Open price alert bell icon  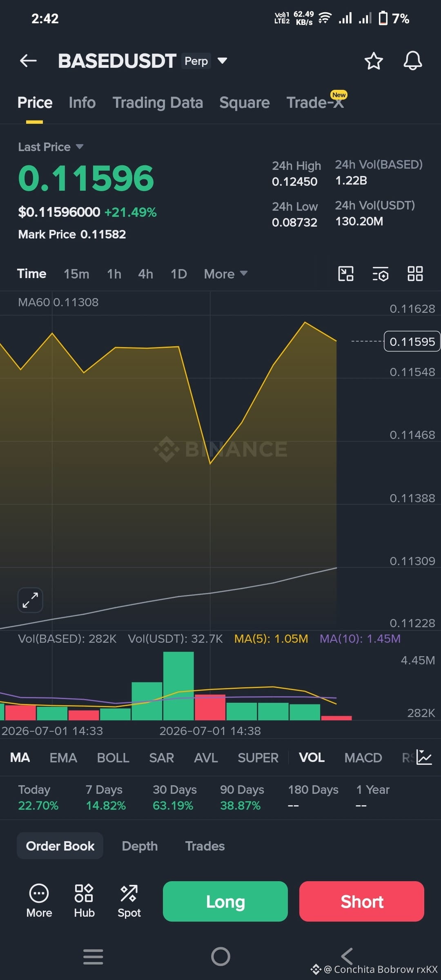tap(412, 61)
